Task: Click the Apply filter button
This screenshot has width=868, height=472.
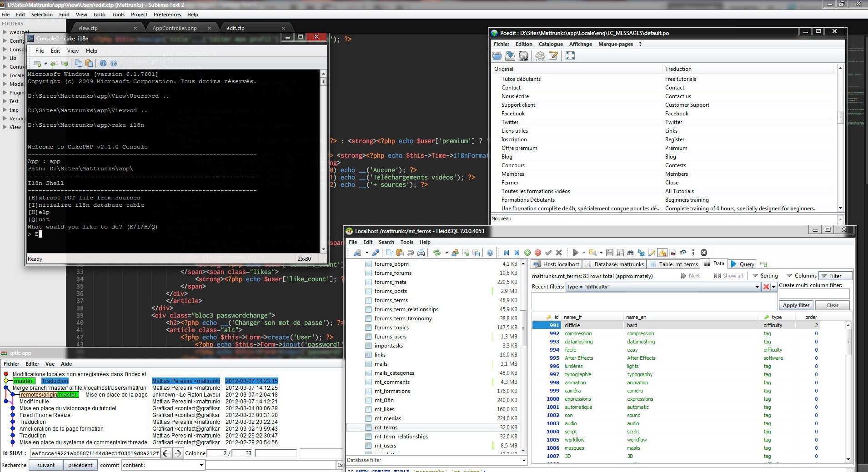Action: tap(796, 305)
